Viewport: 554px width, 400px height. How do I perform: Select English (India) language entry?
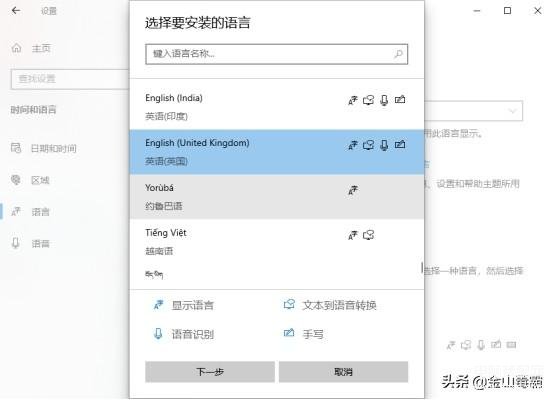coord(277,107)
